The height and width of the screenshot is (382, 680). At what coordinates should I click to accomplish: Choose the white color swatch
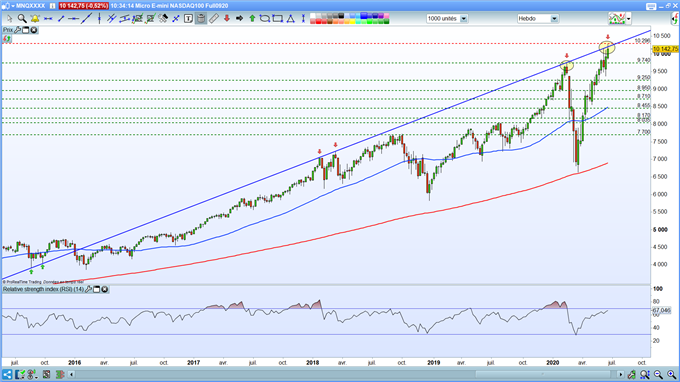(x=313, y=16)
